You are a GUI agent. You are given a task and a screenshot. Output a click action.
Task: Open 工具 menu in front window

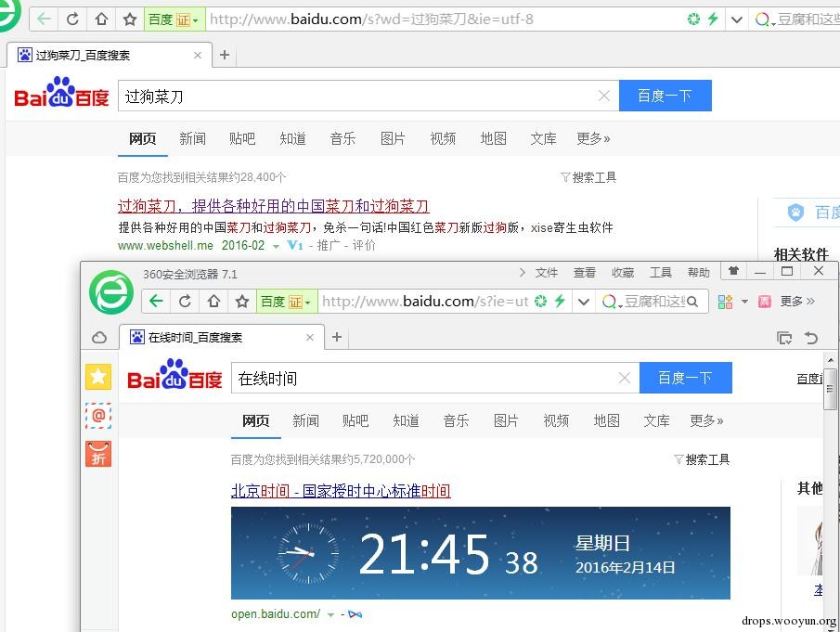(x=661, y=273)
